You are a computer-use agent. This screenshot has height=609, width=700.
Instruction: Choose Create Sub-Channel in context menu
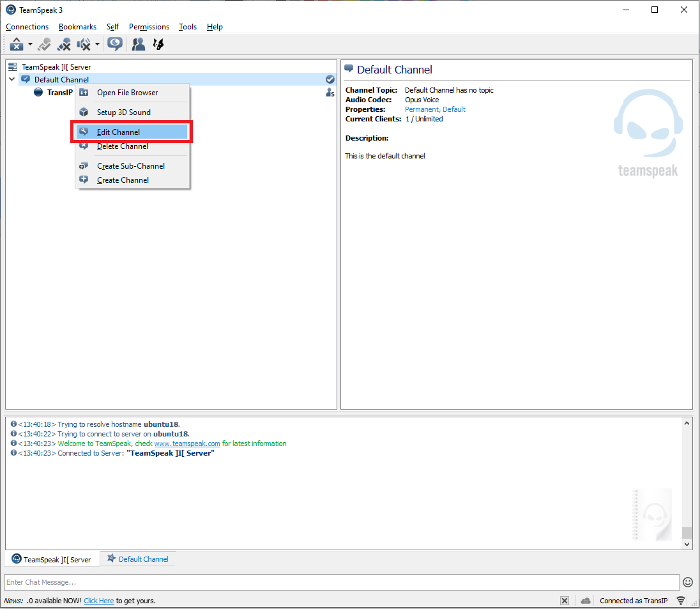tap(130, 166)
